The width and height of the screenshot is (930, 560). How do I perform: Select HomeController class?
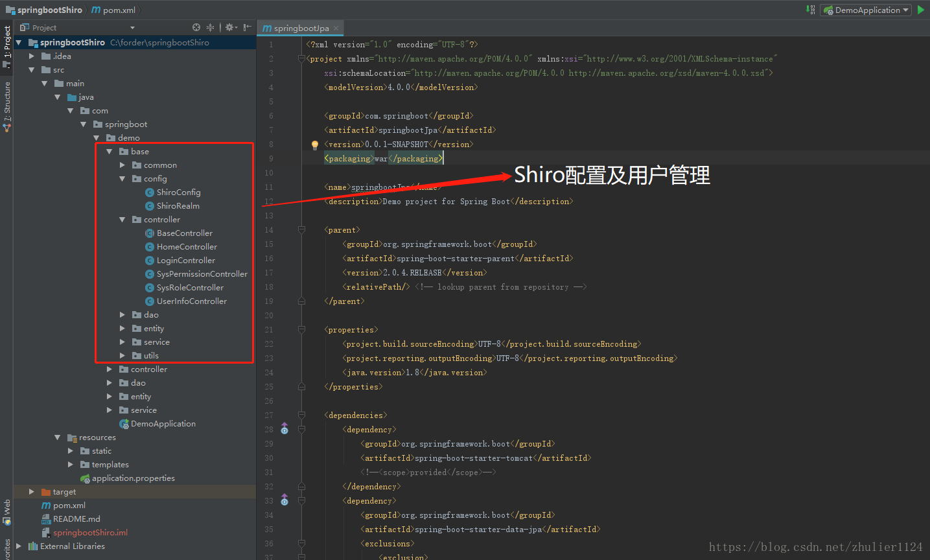pos(187,246)
